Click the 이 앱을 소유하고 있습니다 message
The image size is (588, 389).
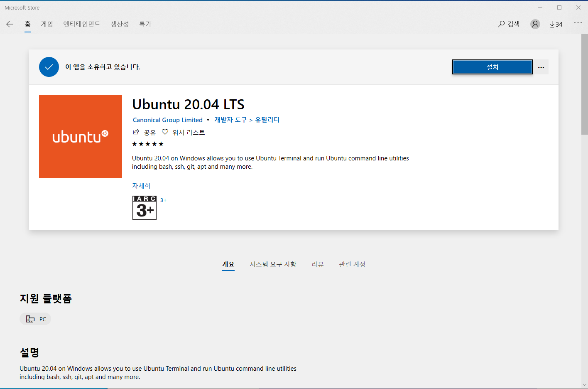tap(103, 67)
